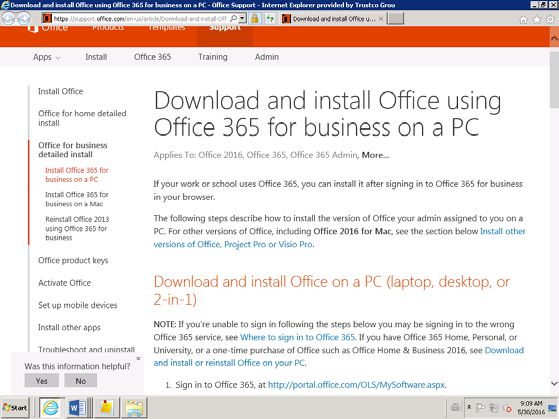
Task: Click the refresh page icon
Action: pos(270,18)
